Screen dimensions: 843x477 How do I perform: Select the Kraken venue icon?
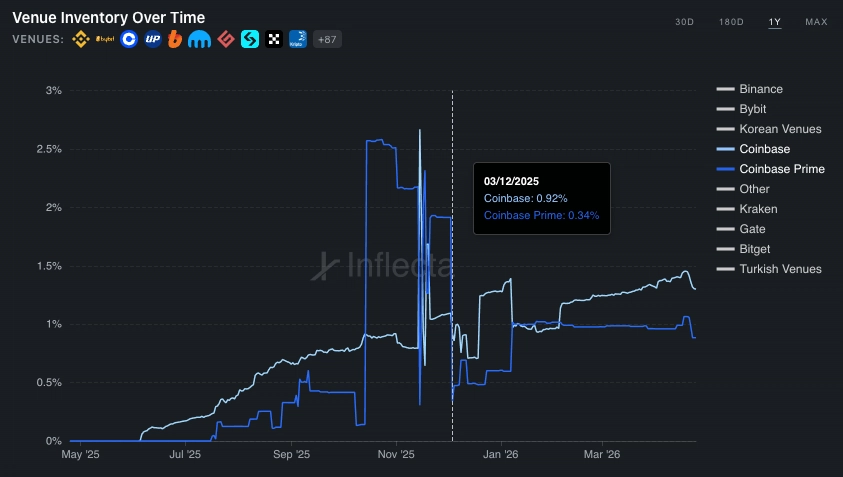pyautogui.click(x=201, y=40)
